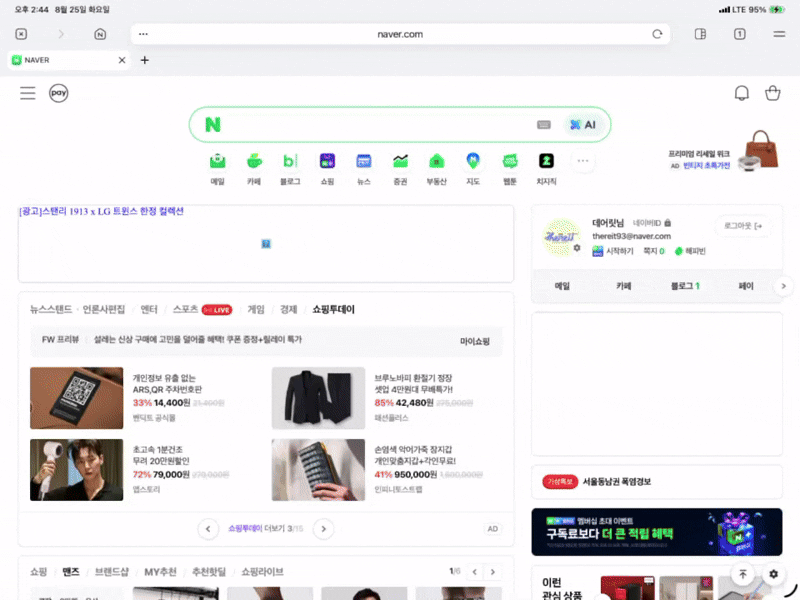Open the 반티지 초특가전 ad link
The image size is (800, 600).
click(707, 166)
